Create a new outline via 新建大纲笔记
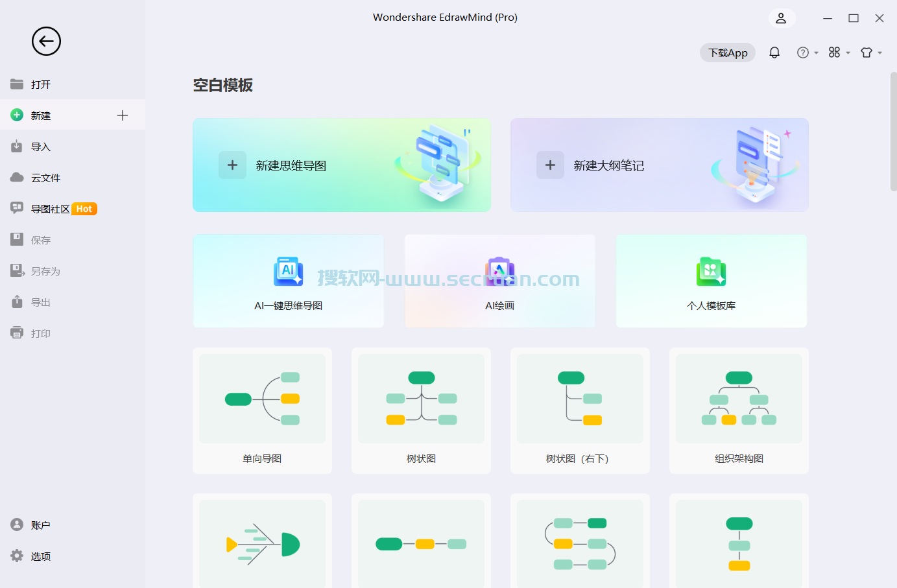The image size is (897, 588). point(660,165)
